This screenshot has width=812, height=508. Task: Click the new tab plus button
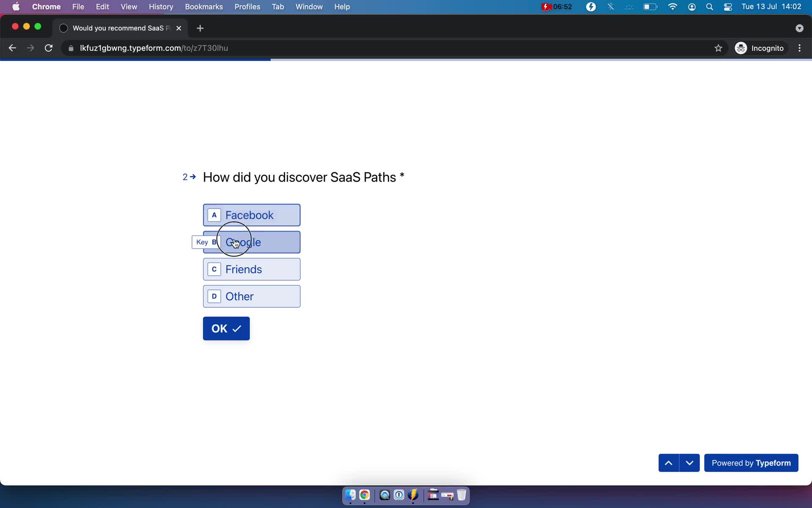tap(200, 28)
